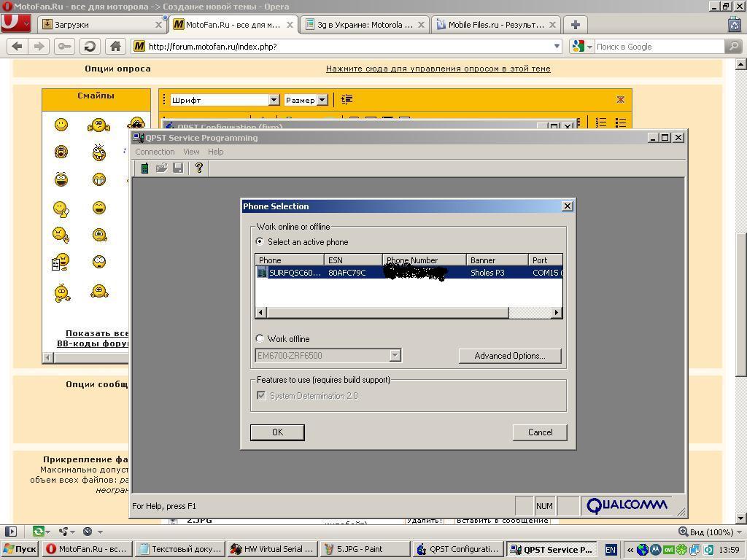Expand hidden tray icons with the double chevron

(630, 550)
